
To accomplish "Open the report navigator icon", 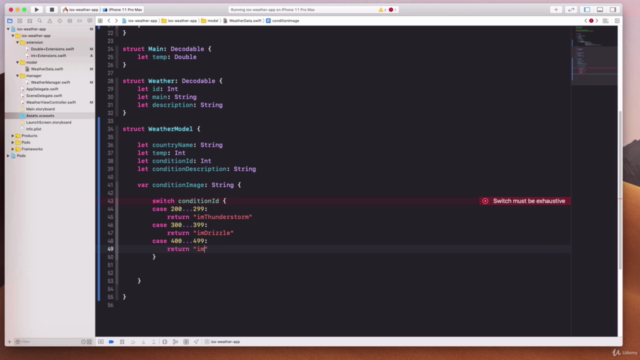I will tap(89, 20).
